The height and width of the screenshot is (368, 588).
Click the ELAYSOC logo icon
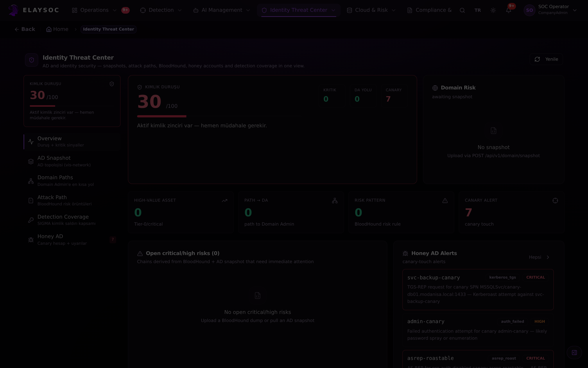[x=13, y=10]
